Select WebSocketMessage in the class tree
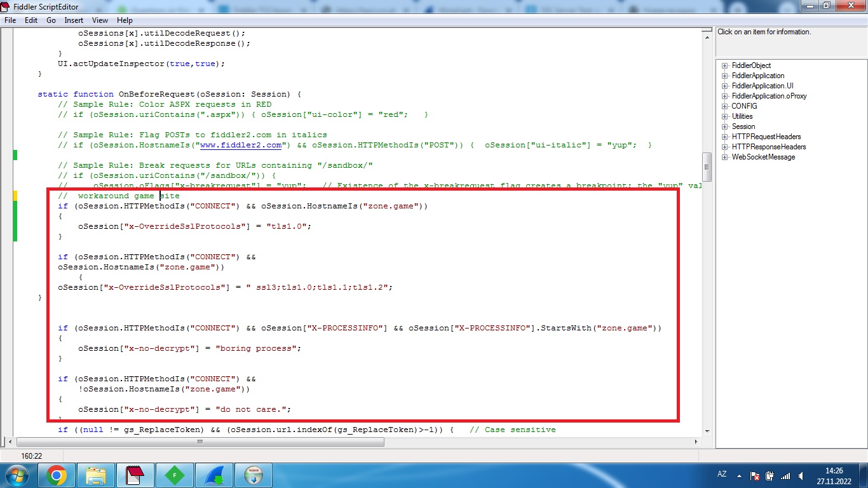Viewport: 868px width, 488px height. click(763, 157)
